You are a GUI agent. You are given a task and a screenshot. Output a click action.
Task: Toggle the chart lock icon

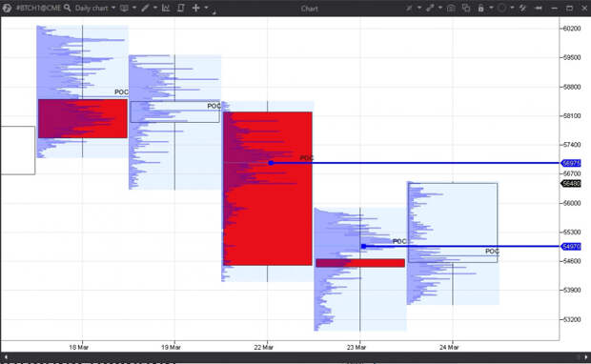481,8
